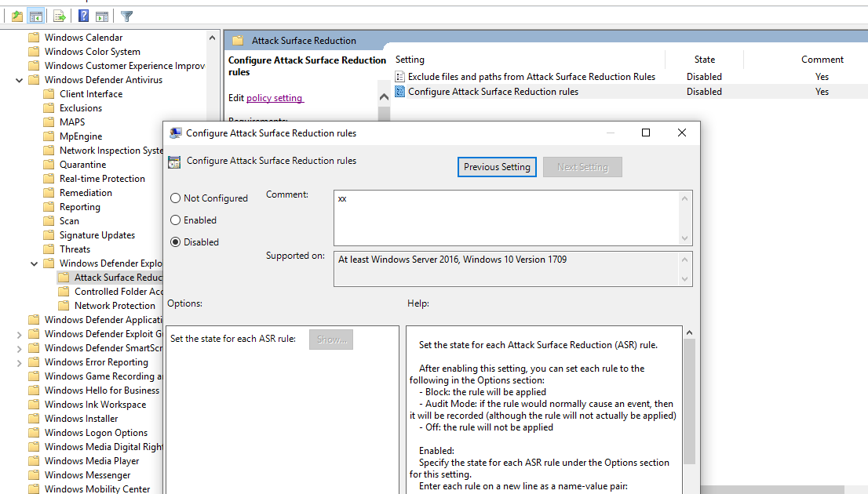Click the Previous Setting button
Image resolution: width=868 pixels, height=494 pixels.
click(497, 167)
